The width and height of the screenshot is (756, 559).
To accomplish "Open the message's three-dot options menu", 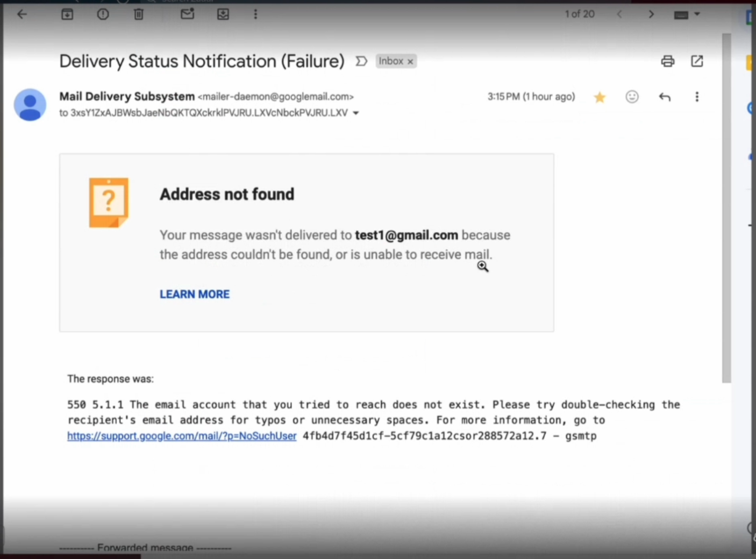I will (x=697, y=97).
